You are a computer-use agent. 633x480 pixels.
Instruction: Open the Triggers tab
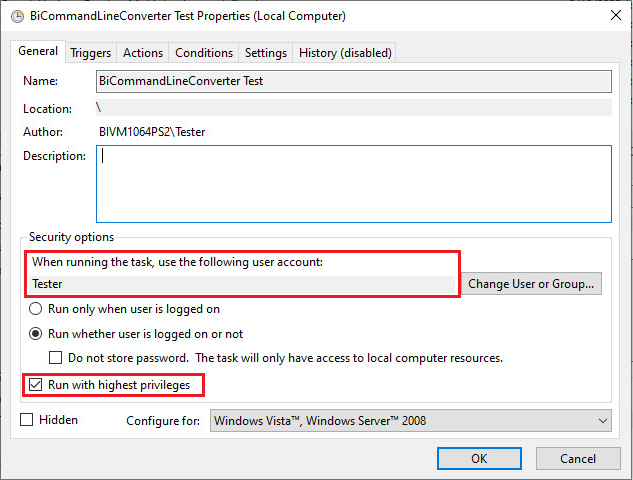90,53
